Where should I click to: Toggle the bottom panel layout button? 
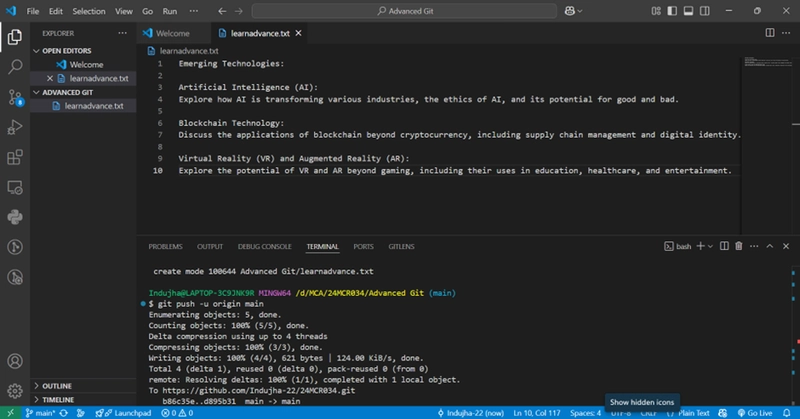click(x=689, y=11)
